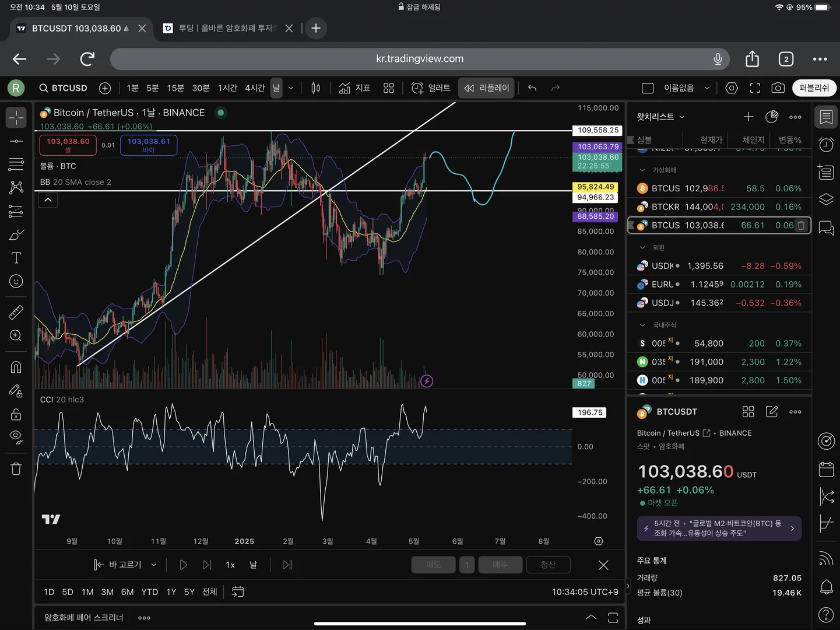Open the emoji and icons tool
This screenshot has height=630, width=840.
click(16, 282)
